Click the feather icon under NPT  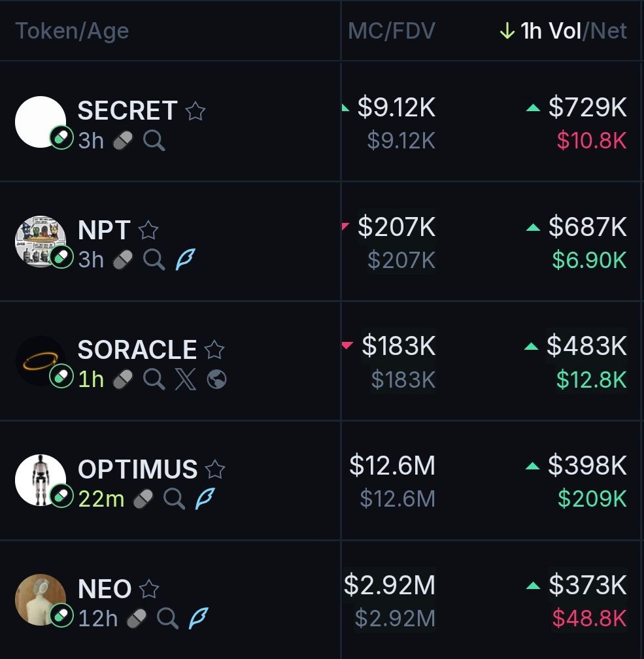click(185, 260)
